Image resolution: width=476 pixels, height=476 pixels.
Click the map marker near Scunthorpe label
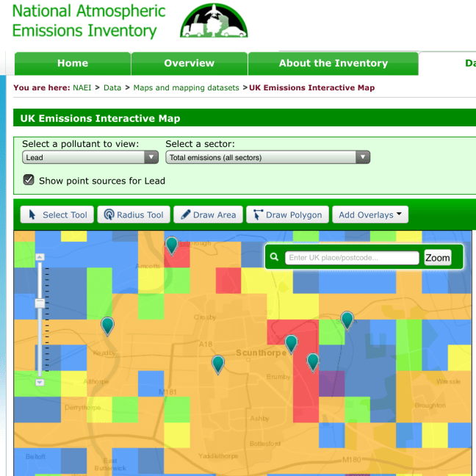[x=291, y=342]
